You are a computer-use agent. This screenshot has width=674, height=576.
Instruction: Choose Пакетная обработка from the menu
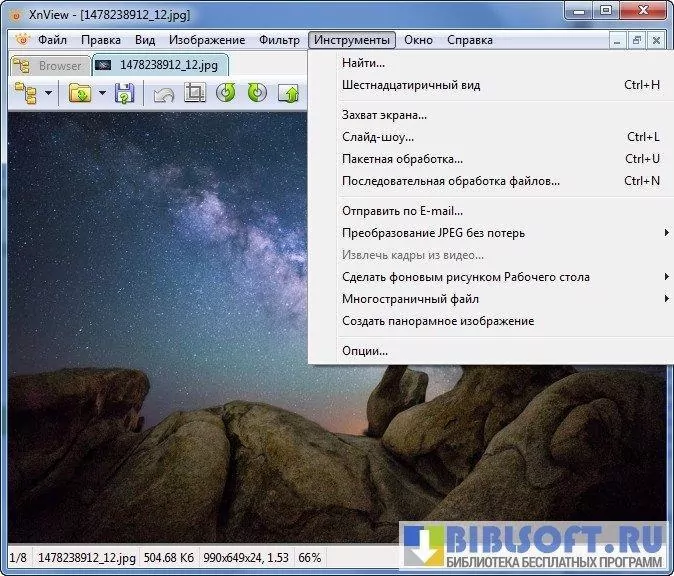(402, 159)
